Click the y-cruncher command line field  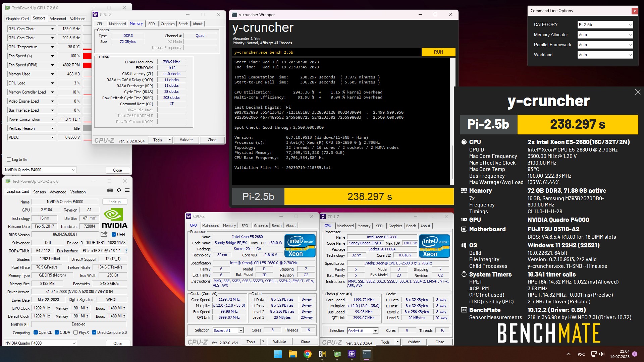pyautogui.click(x=326, y=52)
